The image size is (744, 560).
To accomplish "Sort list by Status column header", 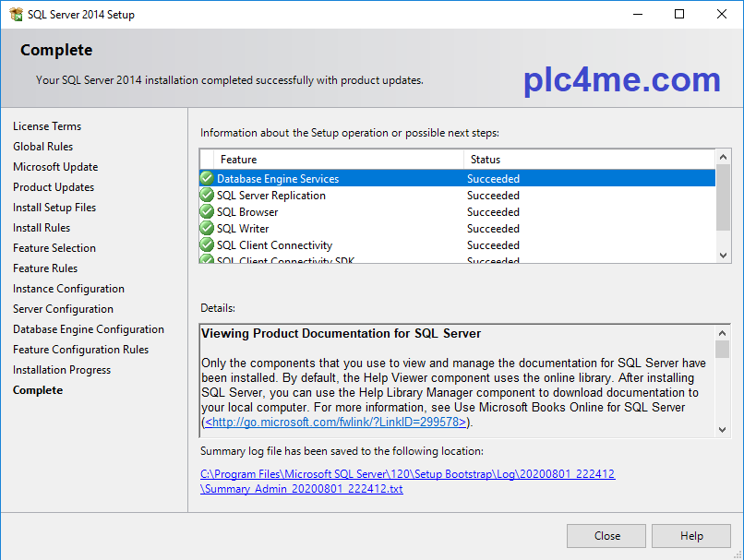I will click(x=586, y=160).
